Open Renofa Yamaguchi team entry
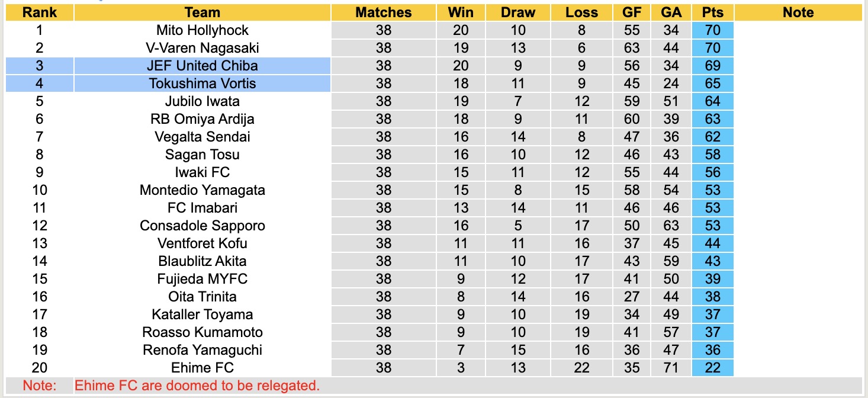Viewport: 868px width, 398px height. (202, 350)
